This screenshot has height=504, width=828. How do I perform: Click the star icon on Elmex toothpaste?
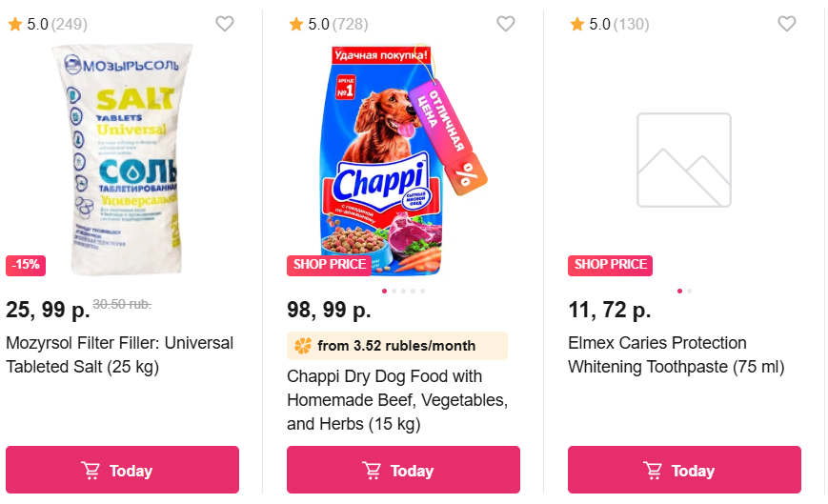(x=576, y=24)
